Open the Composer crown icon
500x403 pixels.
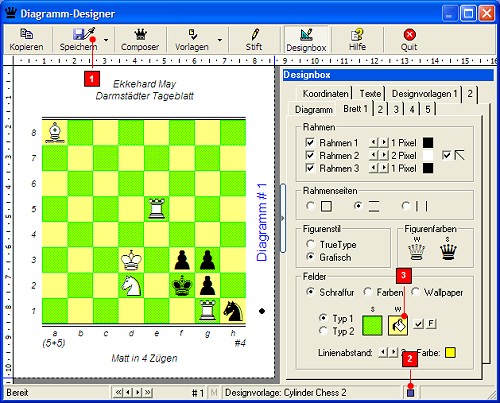click(140, 34)
